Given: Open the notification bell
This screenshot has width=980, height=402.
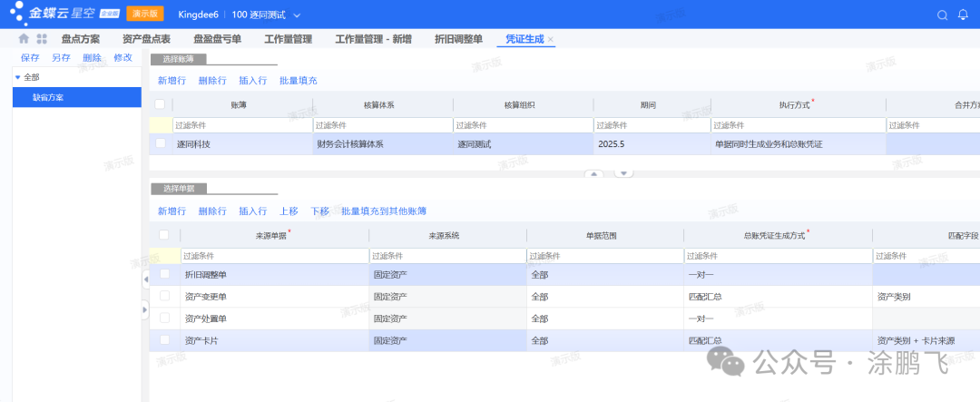Looking at the screenshot, I should pyautogui.click(x=965, y=15).
